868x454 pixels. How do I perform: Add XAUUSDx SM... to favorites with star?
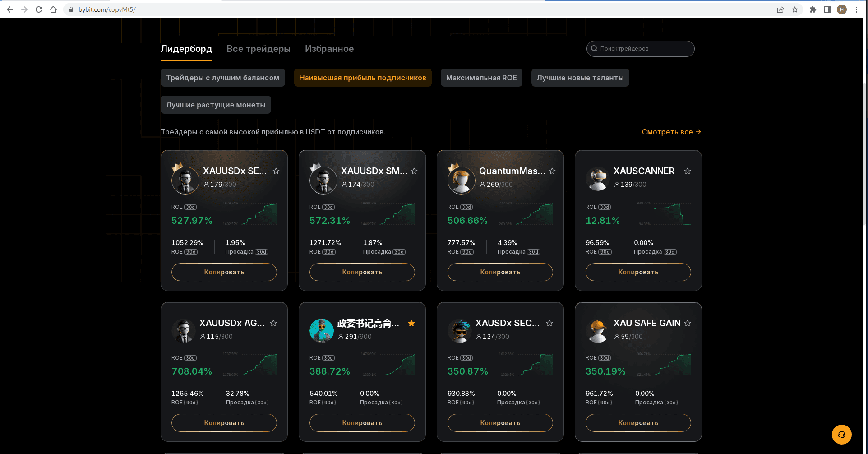coord(414,171)
